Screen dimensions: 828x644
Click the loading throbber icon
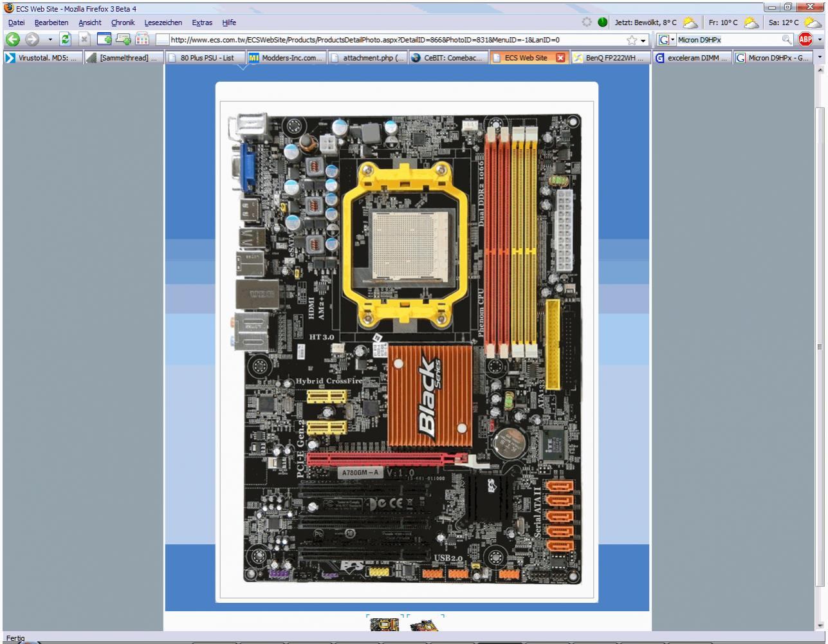pyautogui.click(x=587, y=23)
